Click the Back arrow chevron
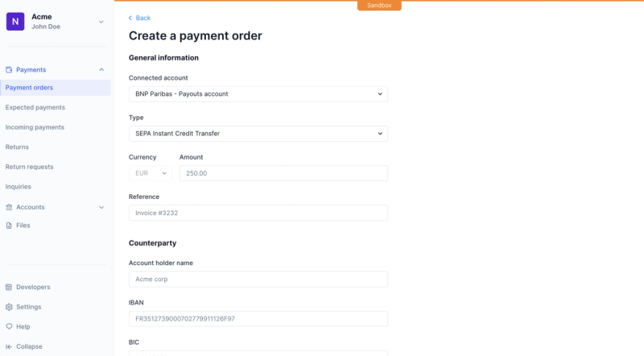The height and width of the screenshot is (356, 644). click(130, 18)
